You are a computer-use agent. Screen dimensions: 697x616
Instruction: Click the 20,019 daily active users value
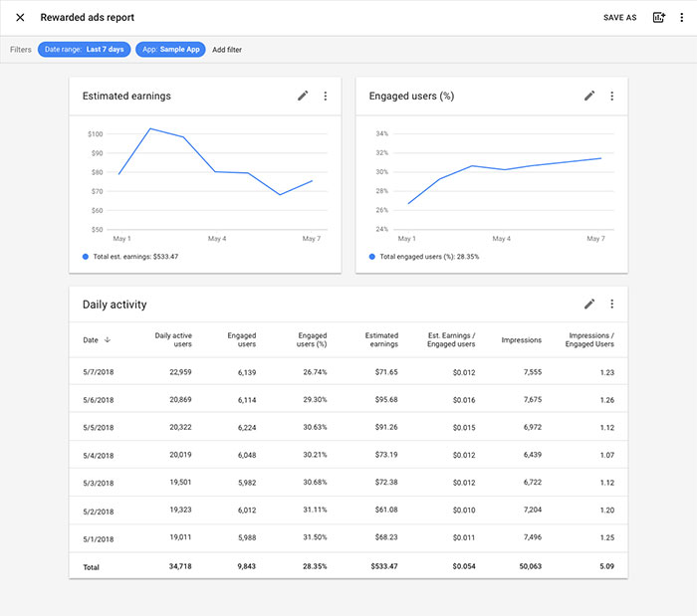[180, 455]
